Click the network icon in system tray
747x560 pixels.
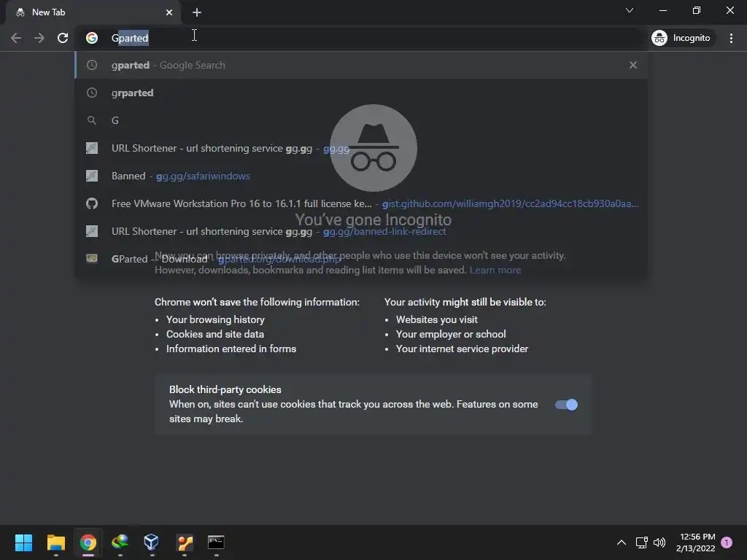coord(641,542)
